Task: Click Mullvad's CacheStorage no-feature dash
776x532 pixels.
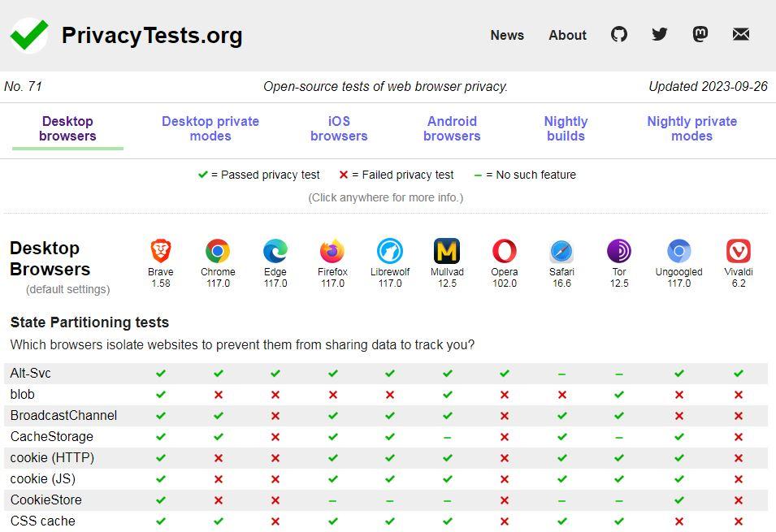Action: tap(448, 438)
